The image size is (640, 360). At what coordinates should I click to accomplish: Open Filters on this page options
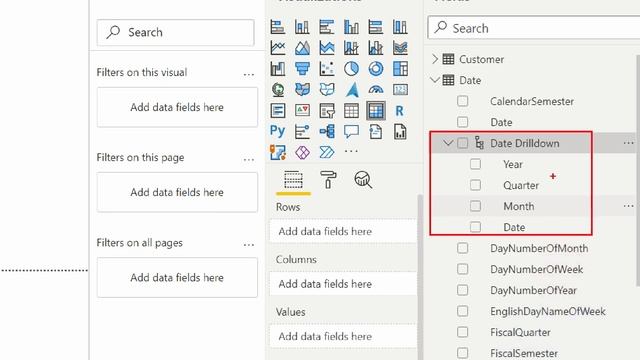coord(249,160)
